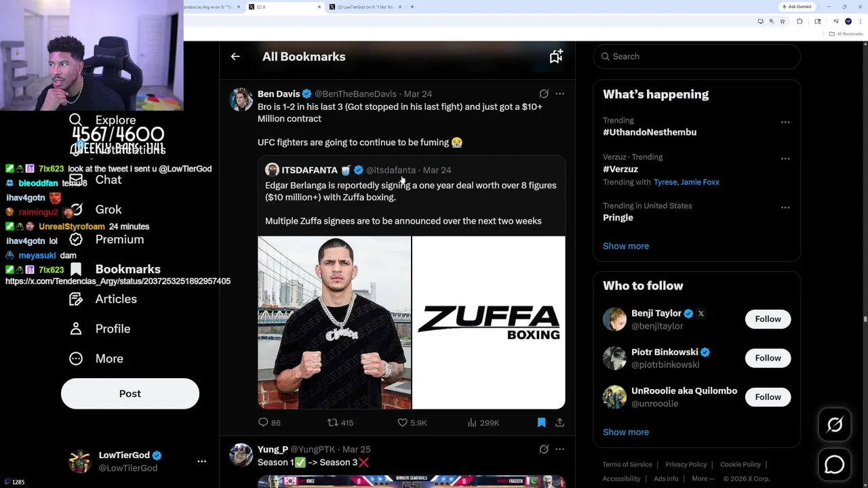The width and height of the screenshot is (868, 488).
Task: Open Chrome All Bookmarks folder
Action: [x=846, y=34]
